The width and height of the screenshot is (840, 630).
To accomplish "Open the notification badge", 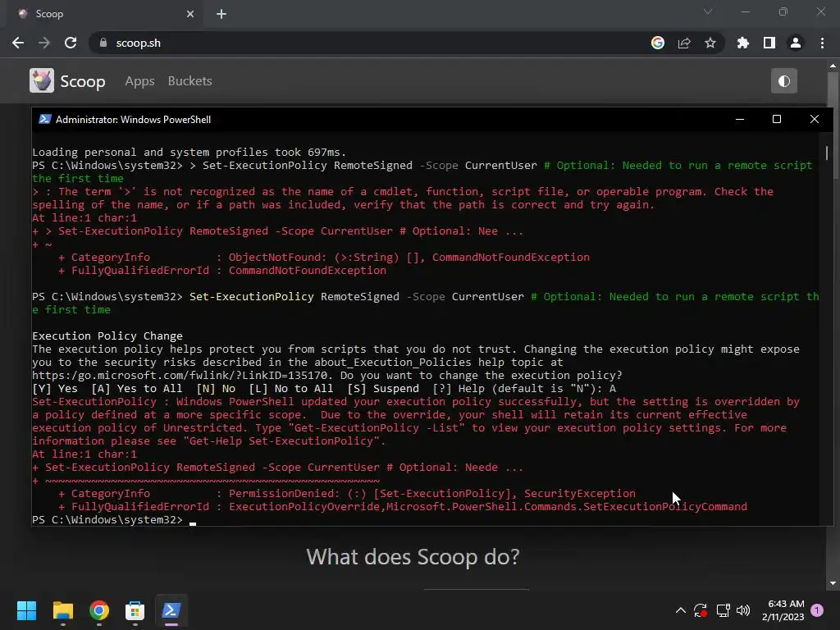I will click(817, 610).
